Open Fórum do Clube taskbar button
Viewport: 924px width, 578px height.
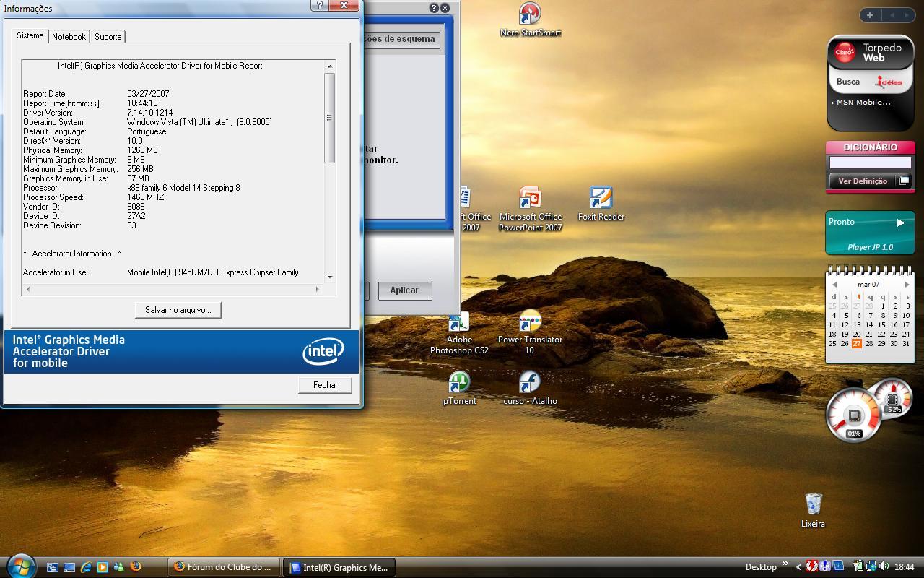[x=223, y=567]
